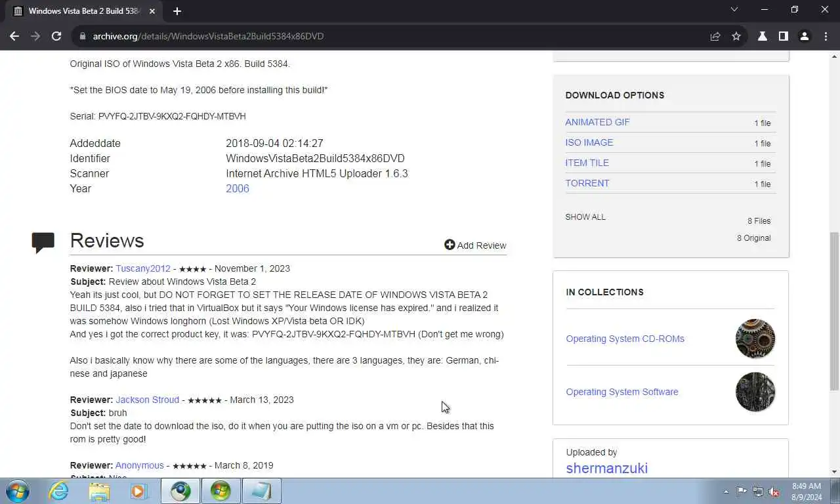Open Windows Explorer from taskbar
The width and height of the screenshot is (840, 504).
[99, 491]
